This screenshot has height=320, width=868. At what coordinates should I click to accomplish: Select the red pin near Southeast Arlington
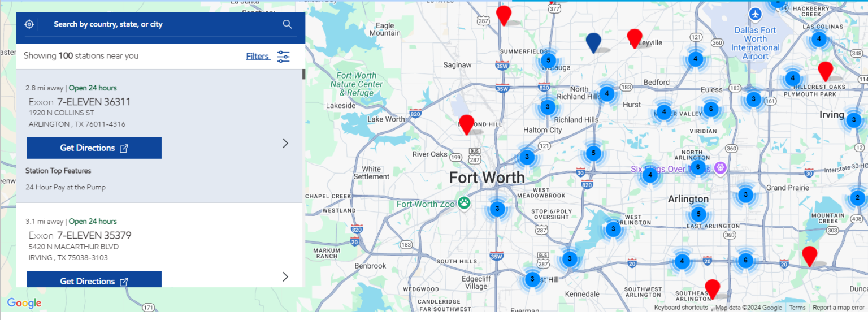pyautogui.click(x=712, y=288)
